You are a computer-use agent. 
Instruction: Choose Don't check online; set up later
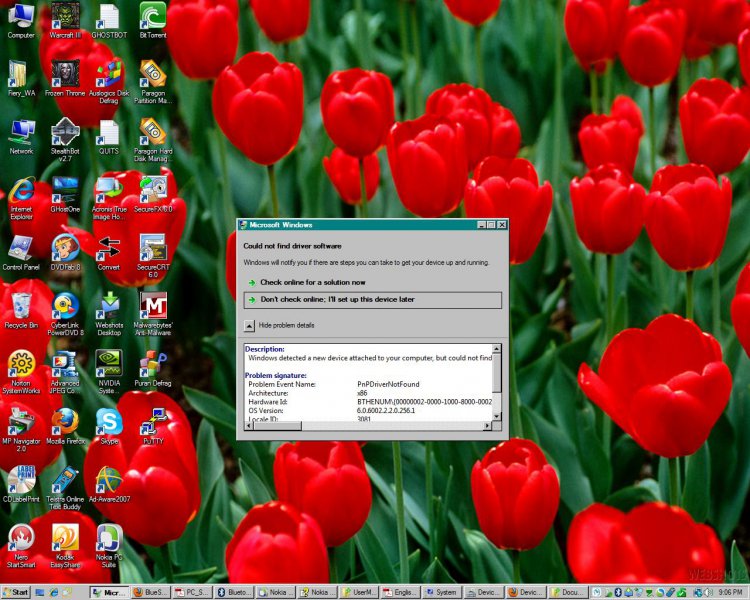coord(337,299)
